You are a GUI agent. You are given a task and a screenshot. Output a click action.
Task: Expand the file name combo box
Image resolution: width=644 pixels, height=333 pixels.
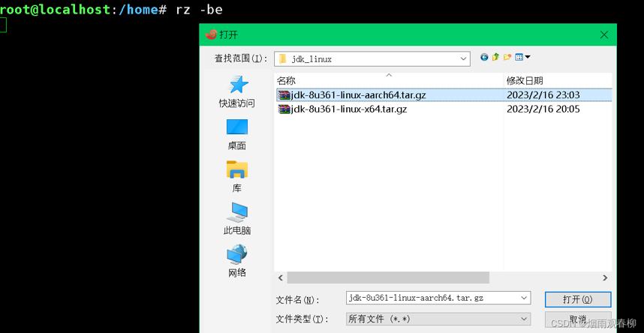tap(524, 298)
